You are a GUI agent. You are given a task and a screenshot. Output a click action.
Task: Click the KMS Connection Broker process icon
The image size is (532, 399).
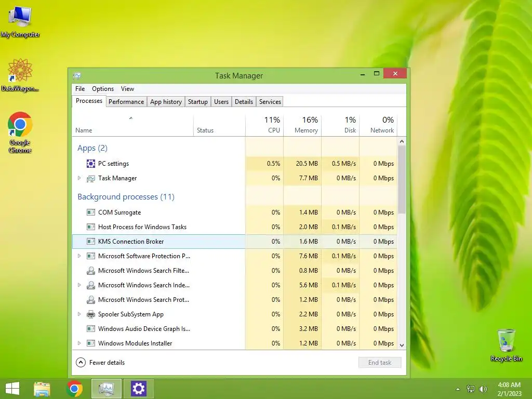[x=90, y=242]
